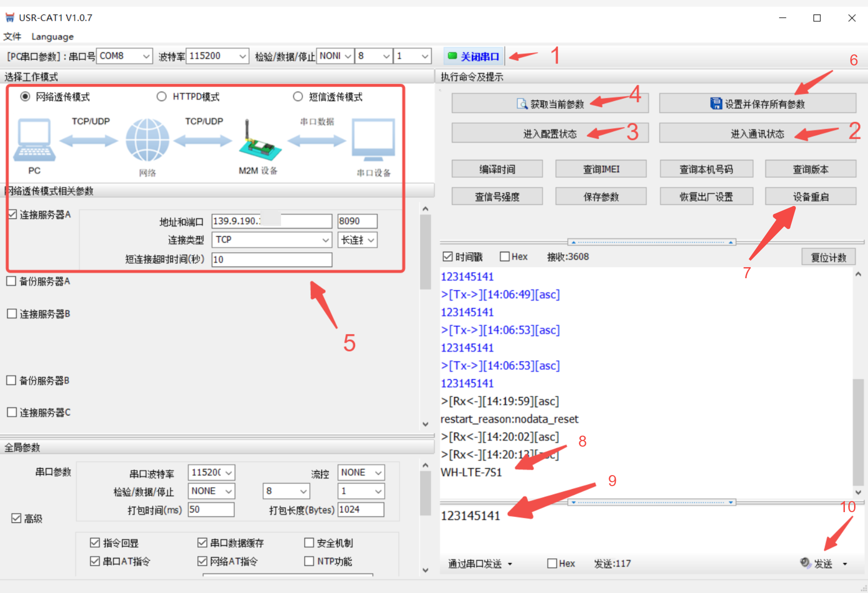The height and width of the screenshot is (593, 868).
Task: Click the server address input field
Action: [x=272, y=221]
